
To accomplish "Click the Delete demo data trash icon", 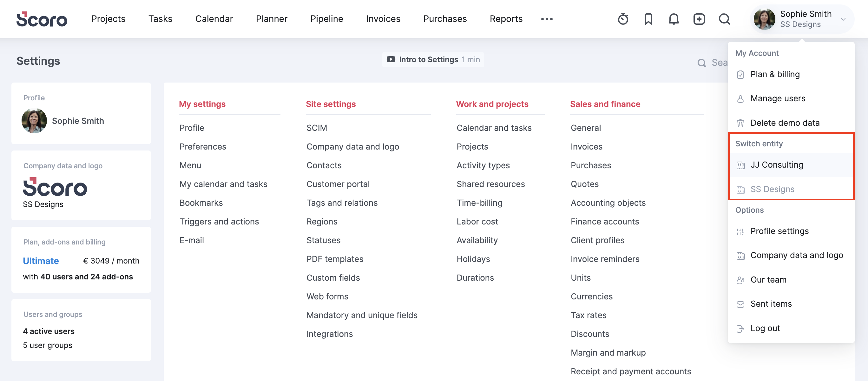I will pyautogui.click(x=740, y=123).
